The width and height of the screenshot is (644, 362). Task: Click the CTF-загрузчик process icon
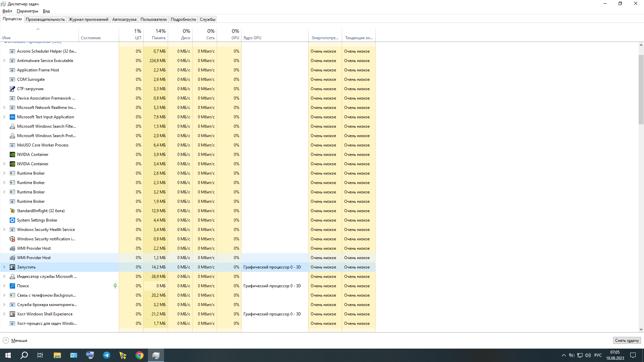click(x=12, y=89)
